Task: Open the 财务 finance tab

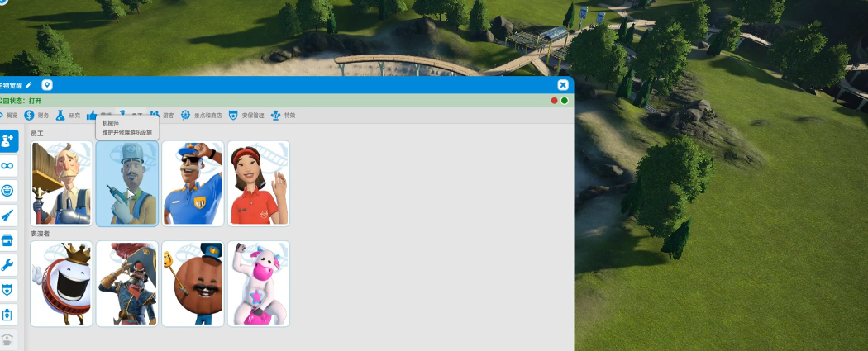Action: tap(36, 115)
